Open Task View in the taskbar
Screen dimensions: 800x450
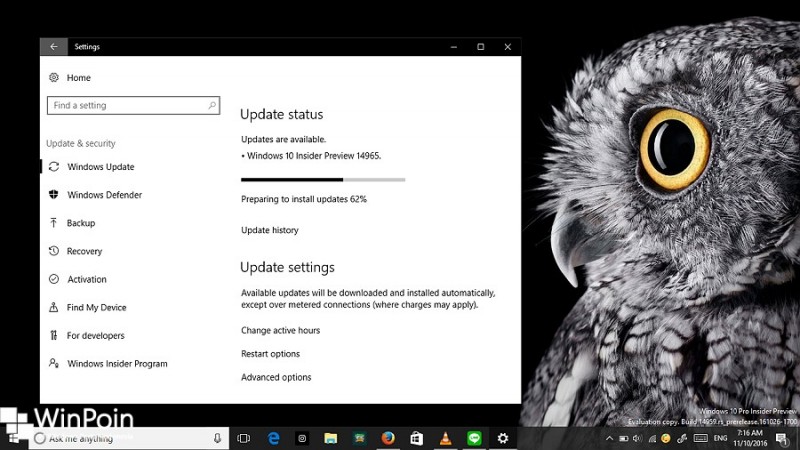[x=244, y=438]
